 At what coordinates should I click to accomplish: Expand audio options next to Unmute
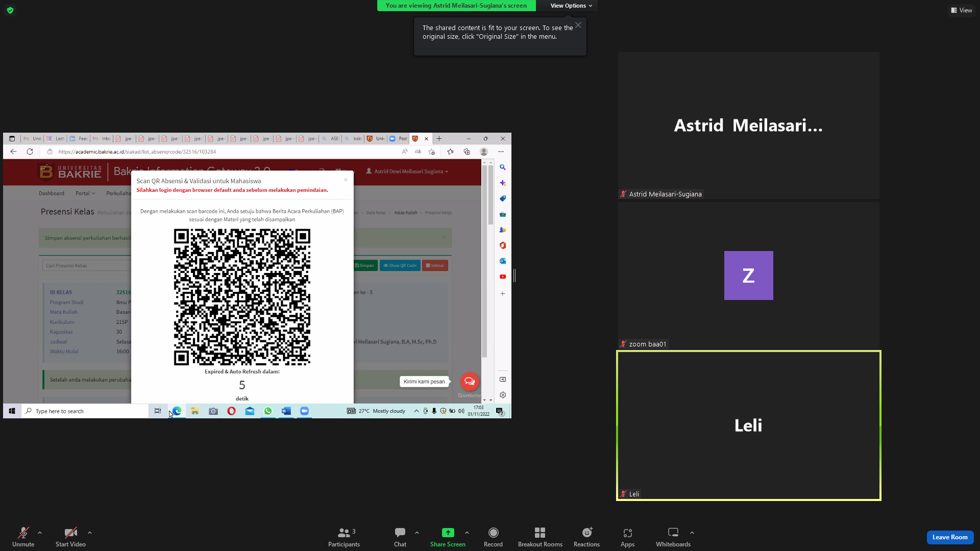(40, 533)
